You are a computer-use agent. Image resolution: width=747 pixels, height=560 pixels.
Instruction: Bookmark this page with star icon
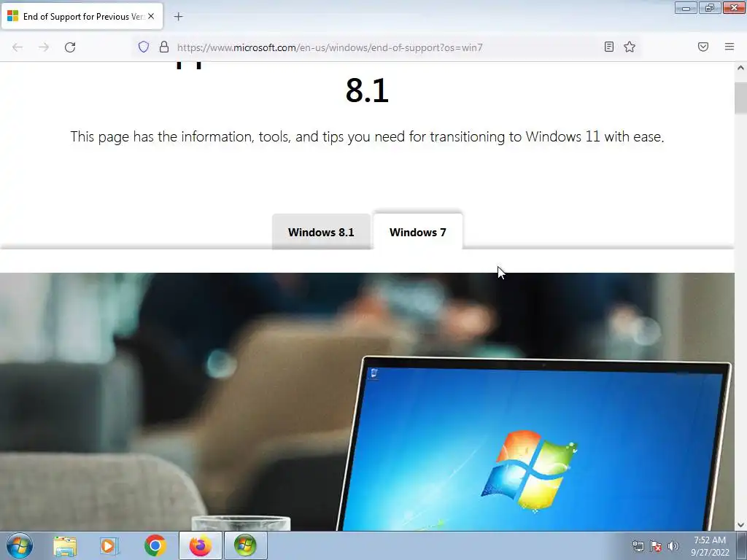pyautogui.click(x=630, y=47)
